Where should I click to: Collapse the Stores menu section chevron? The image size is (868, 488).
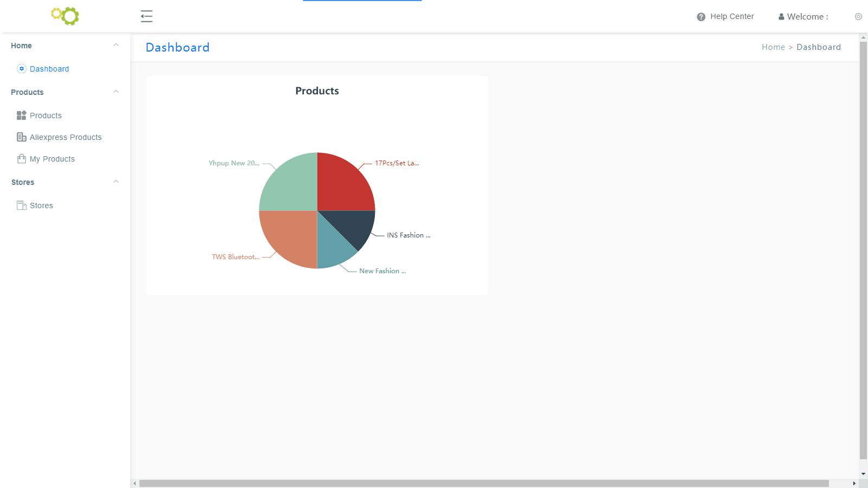pyautogui.click(x=116, y=182)
